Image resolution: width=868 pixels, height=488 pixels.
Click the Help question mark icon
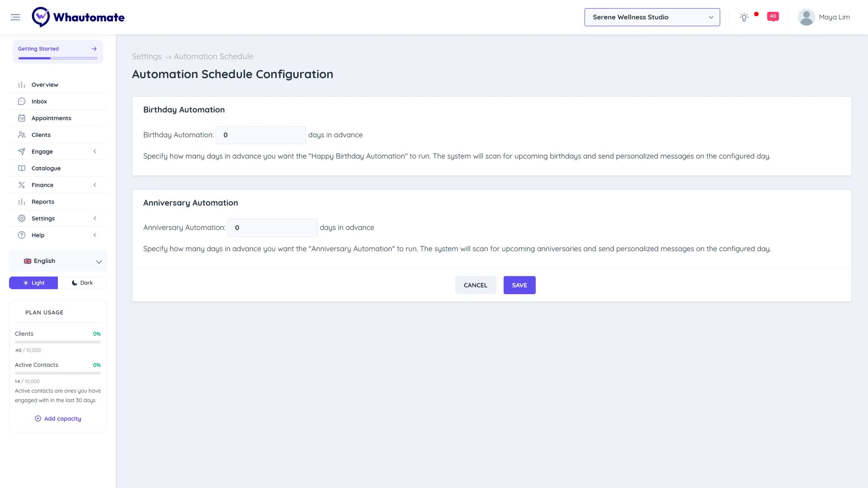[22, 235]
